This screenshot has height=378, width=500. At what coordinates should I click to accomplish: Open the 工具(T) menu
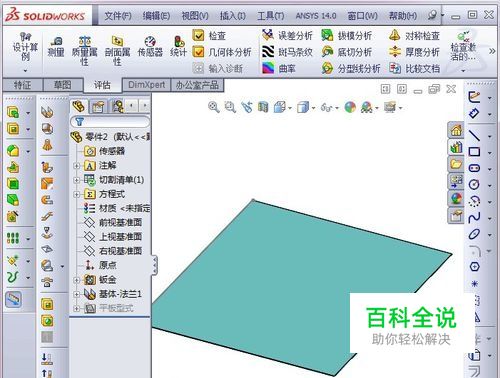[271, 16]
